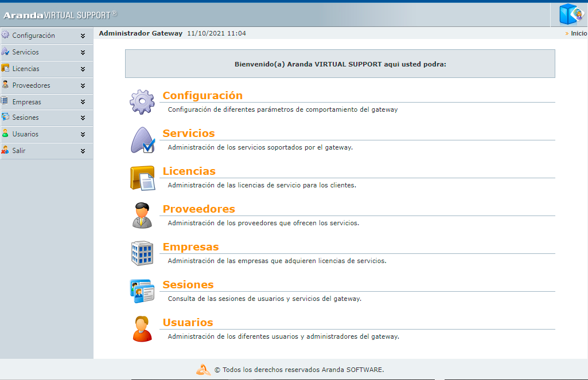Expand the Servicios sidebar chevron
588x380 pixels.
(83, 53)
